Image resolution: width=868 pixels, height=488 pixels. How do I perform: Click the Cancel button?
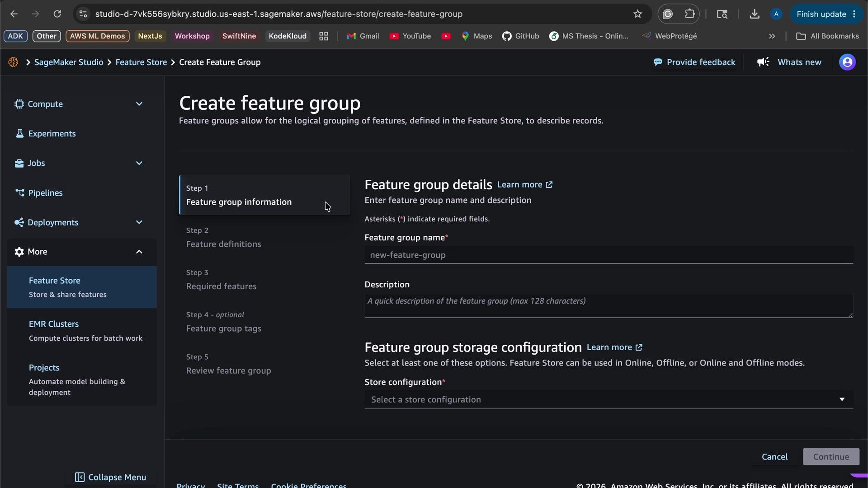pos(774,457)
